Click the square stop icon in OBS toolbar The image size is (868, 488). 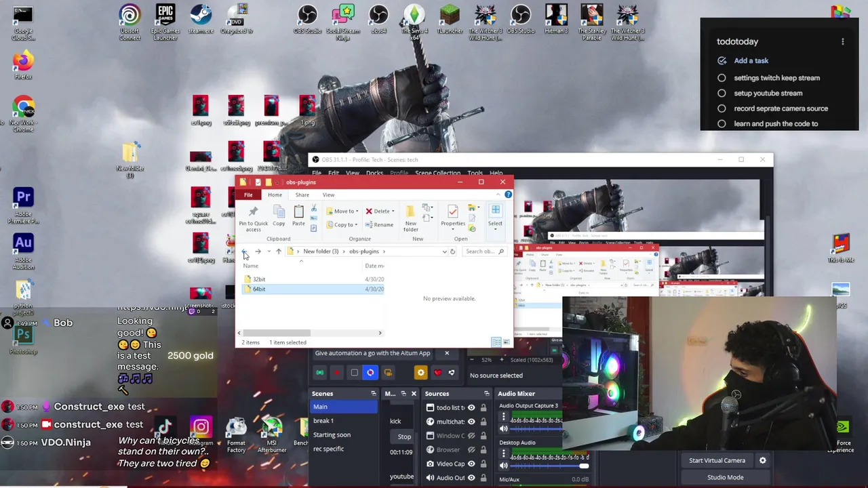coord(354,373)
